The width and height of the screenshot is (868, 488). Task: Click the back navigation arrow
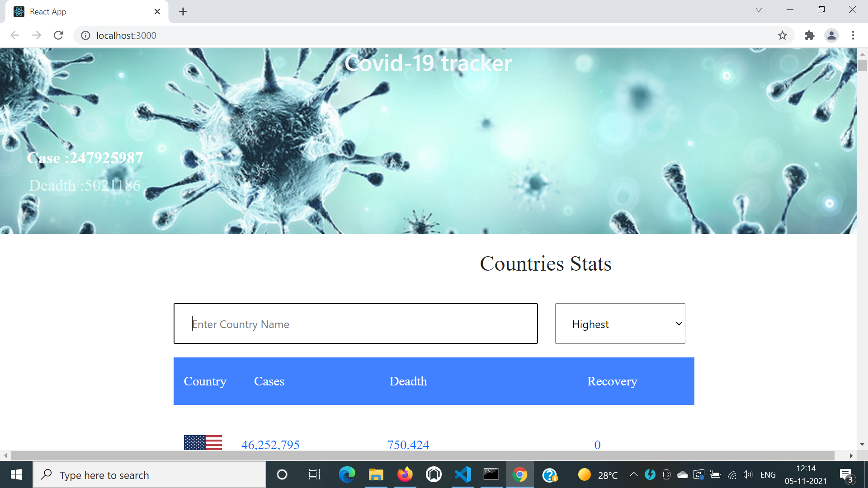point(15,35)
